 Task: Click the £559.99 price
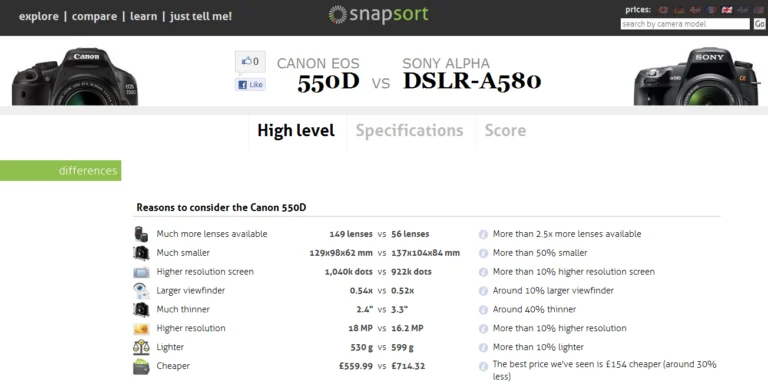[x=356, y=366]
